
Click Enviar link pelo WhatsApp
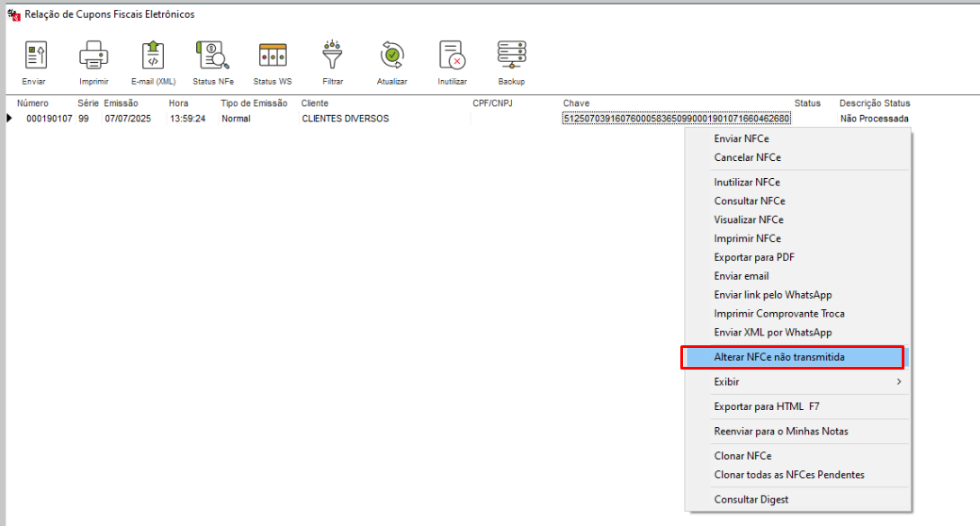tap(772, 295)
